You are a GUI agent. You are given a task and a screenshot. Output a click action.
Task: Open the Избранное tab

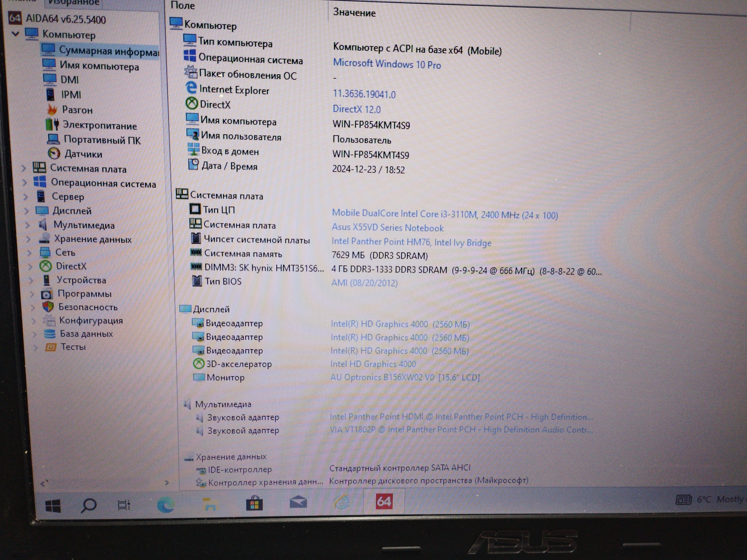(x=74, y=3)
